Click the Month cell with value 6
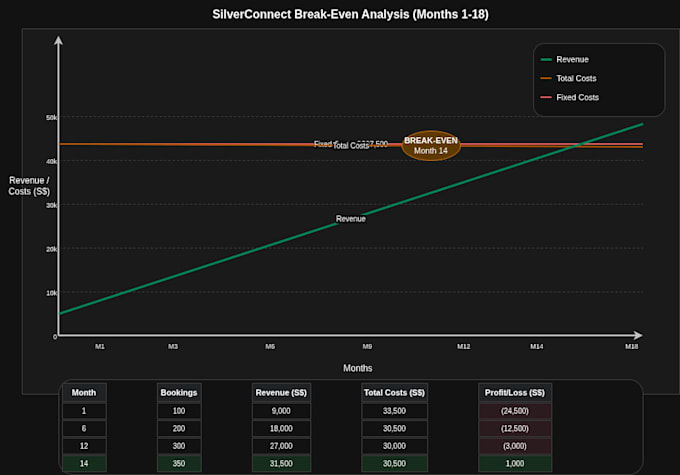This screenshot has height=475, width=680. coord(84,429)
